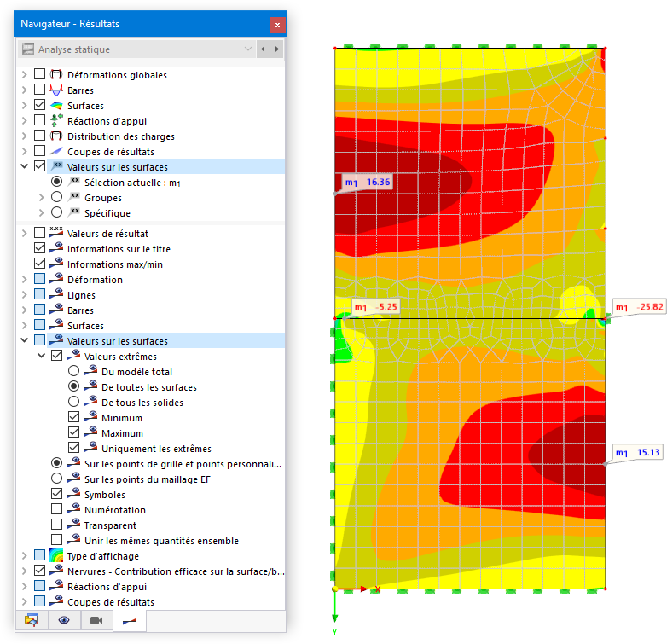Click the m1 -5.25 value label
Viewport: 667px width, 644px height.
coord(375,307)
